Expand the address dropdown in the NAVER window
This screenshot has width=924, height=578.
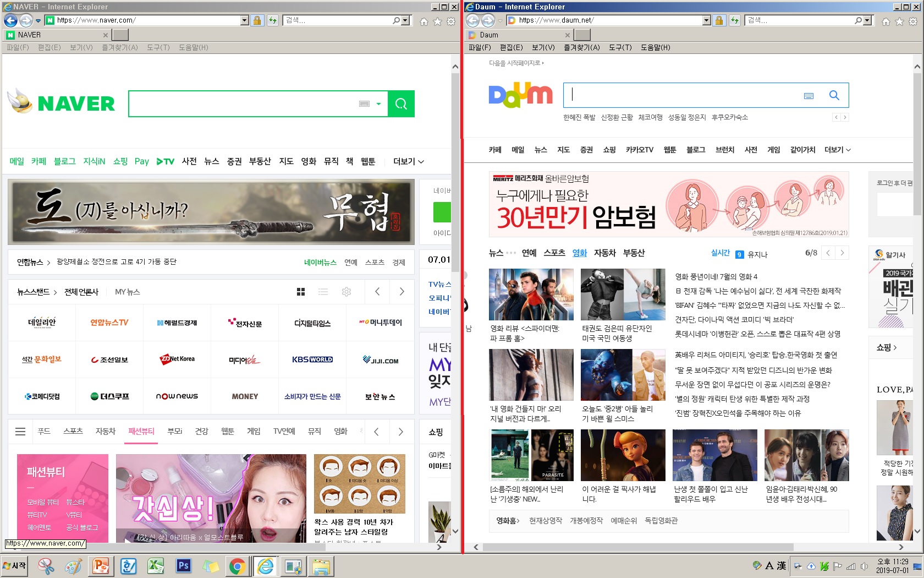[x=245, y=20]
